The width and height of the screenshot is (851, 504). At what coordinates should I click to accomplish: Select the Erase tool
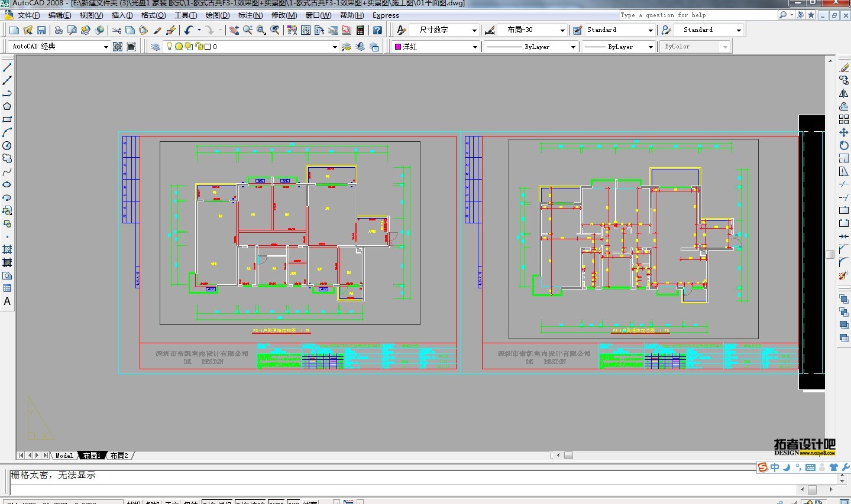click(844, 67)
